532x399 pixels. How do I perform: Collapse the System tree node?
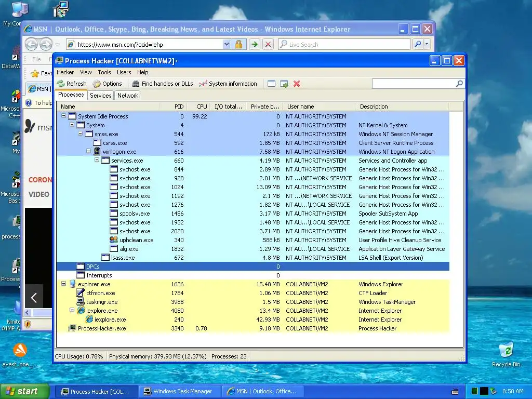[72, 125]
